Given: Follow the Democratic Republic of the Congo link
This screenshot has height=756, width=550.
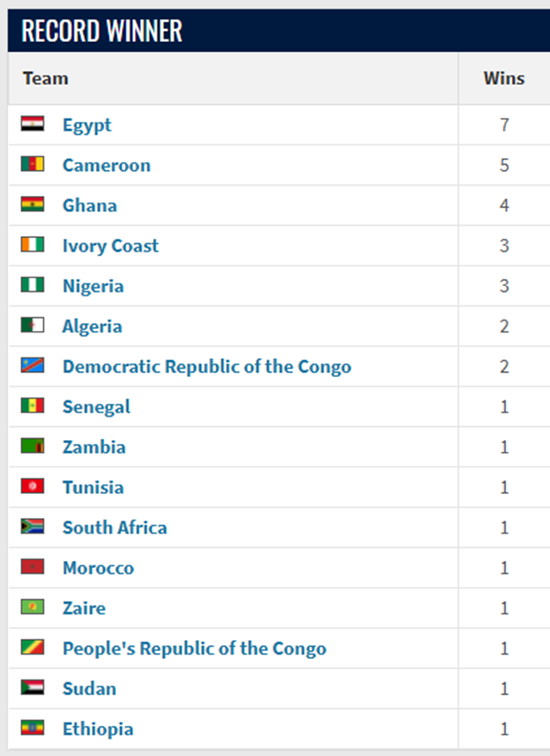Looking at the screenshot, I should click(x=206, y=367).
